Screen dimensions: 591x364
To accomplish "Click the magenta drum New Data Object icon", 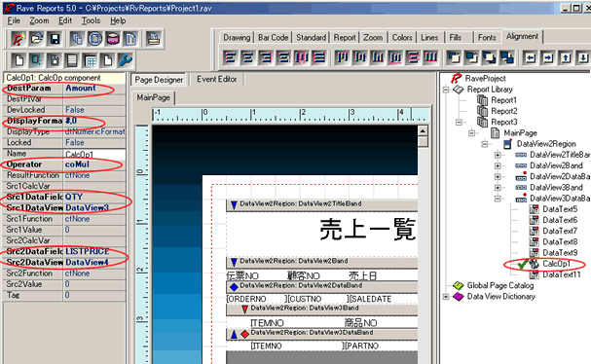I will pos(113,38).
